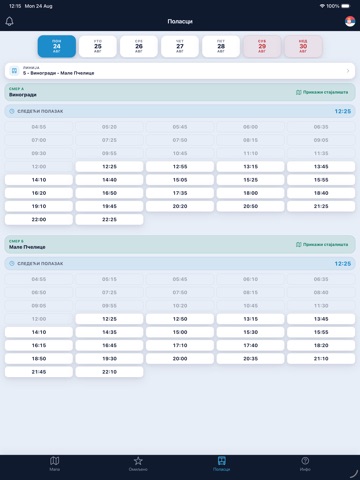Open the Мапа tab in bottom bar
This screenshot has width=360, height=480.
click(55, 464)
